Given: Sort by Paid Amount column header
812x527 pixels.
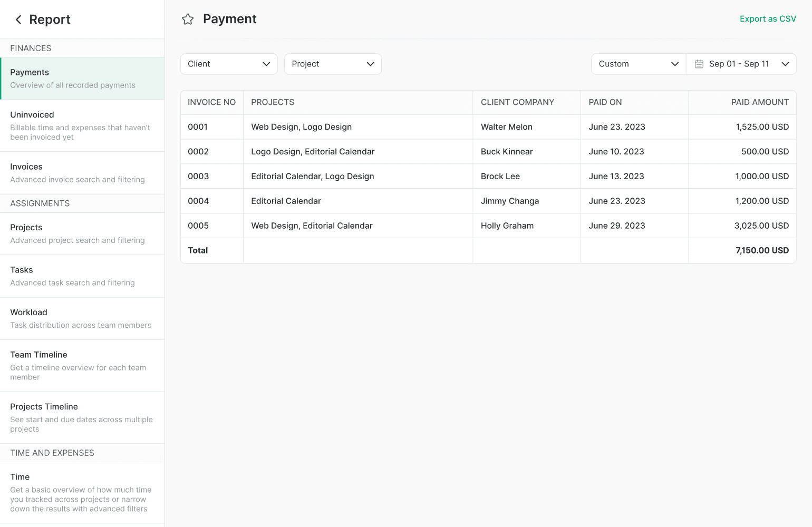Looking at the screenshot, I should [x=759, y=102].
